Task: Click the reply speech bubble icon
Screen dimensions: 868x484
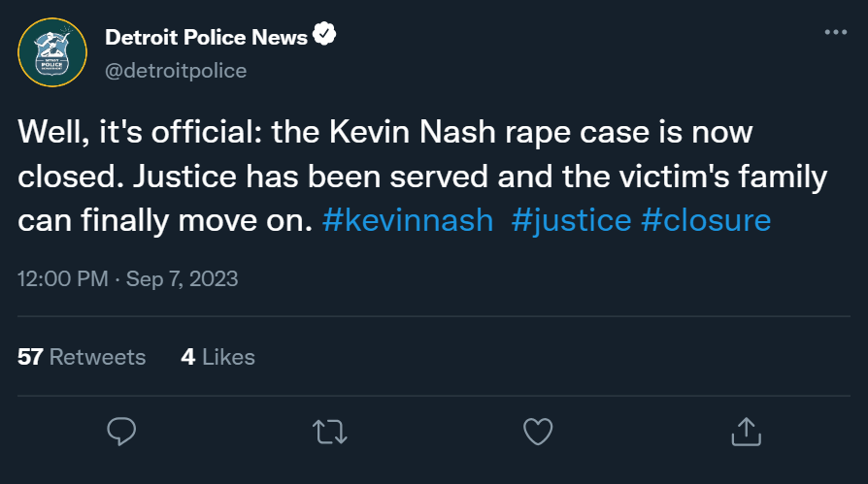Action: [x=121, y=430]
